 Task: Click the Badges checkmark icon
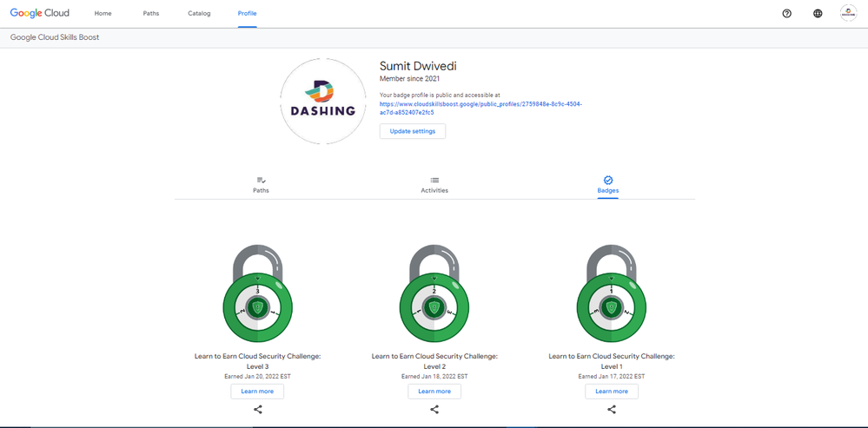[x=608, y=181]
